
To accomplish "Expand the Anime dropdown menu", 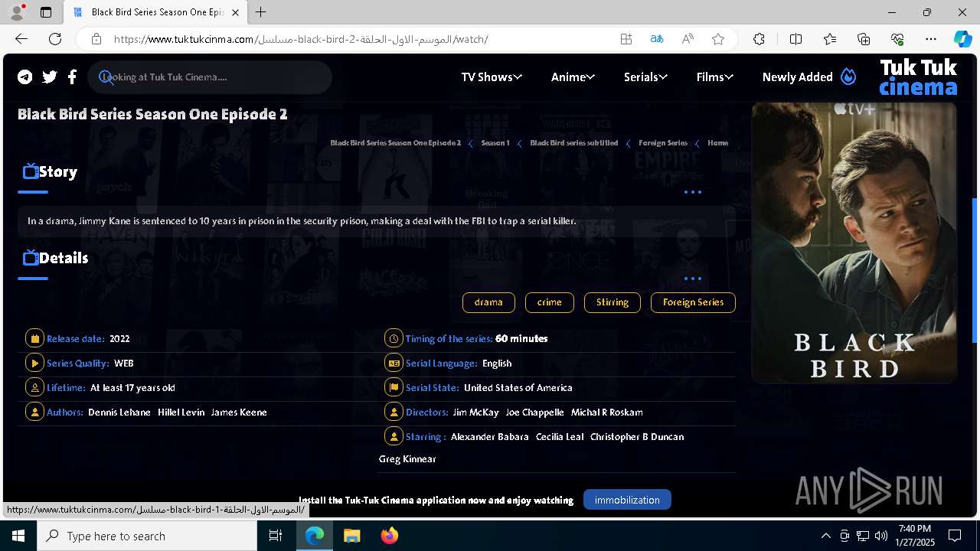I will tap(573, 77).
